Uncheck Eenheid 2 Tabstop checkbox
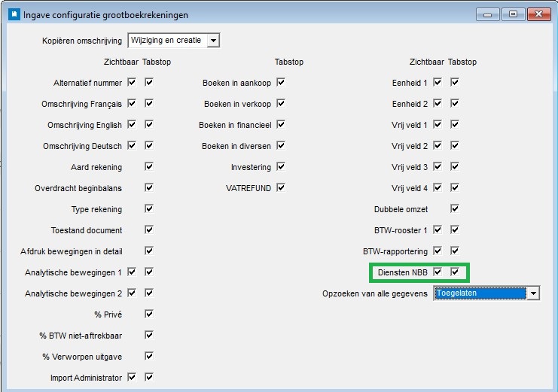This screenshot has width=558, height=392. (455, 104)
